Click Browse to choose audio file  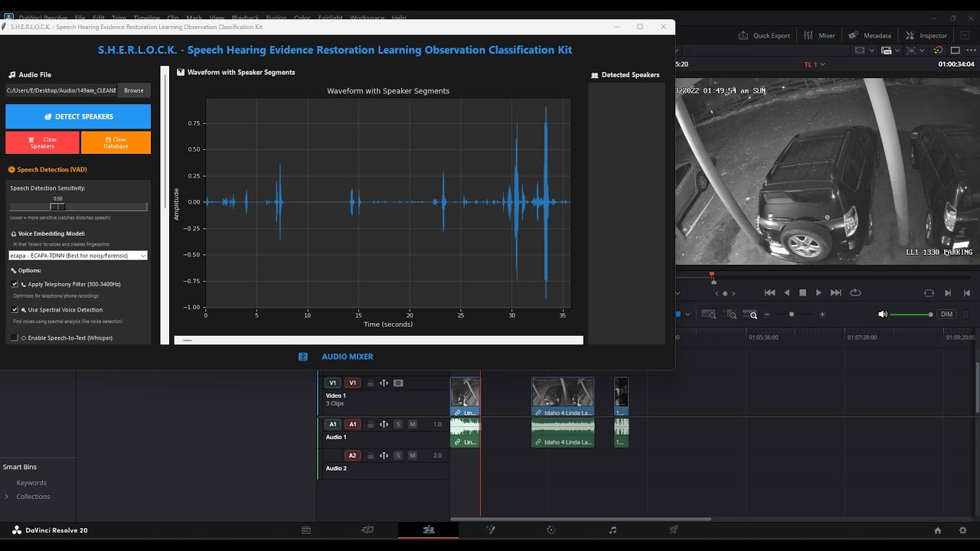point(134,90)
